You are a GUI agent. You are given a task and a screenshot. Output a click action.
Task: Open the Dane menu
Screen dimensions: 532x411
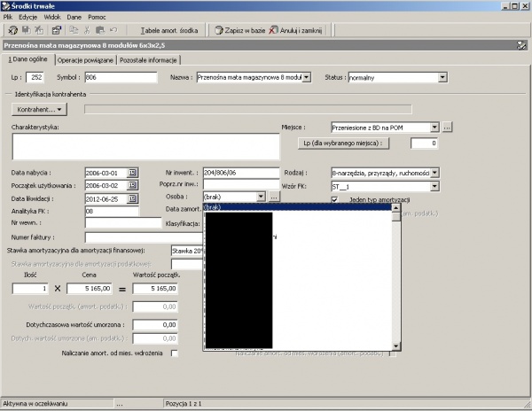click(74, 17)
